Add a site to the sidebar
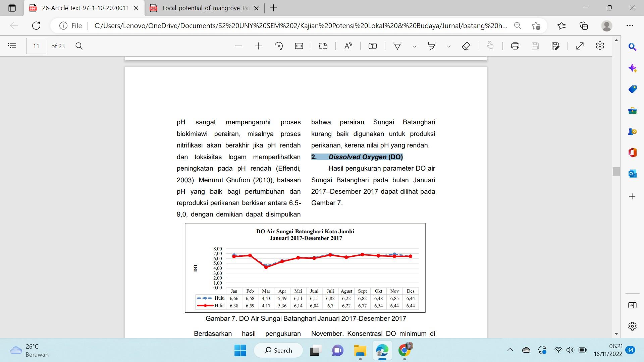 tap(632, 196)
